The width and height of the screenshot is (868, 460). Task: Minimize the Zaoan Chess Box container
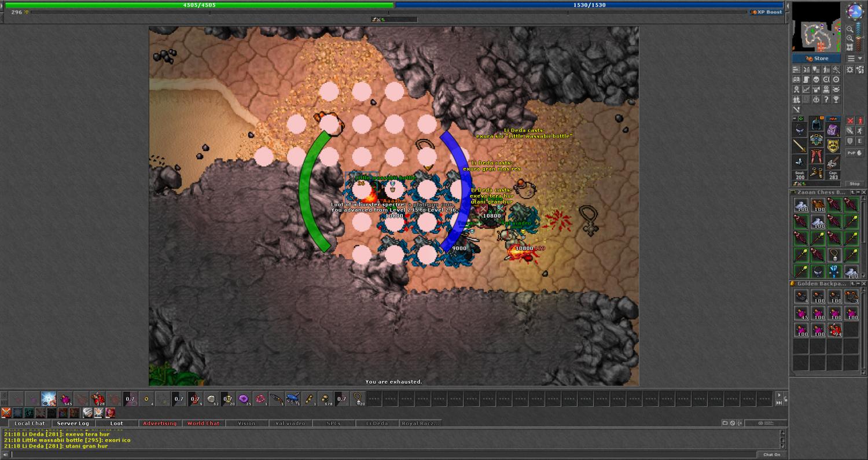(858, 192)
